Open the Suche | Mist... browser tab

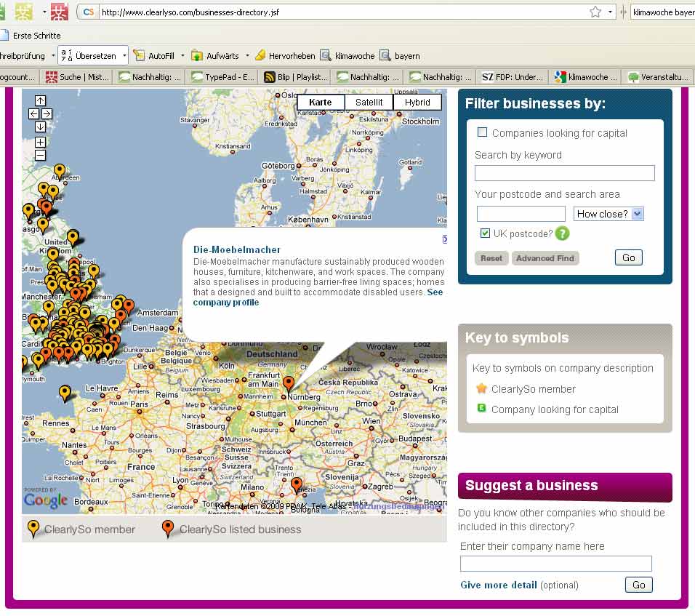[x=78, y=77]
